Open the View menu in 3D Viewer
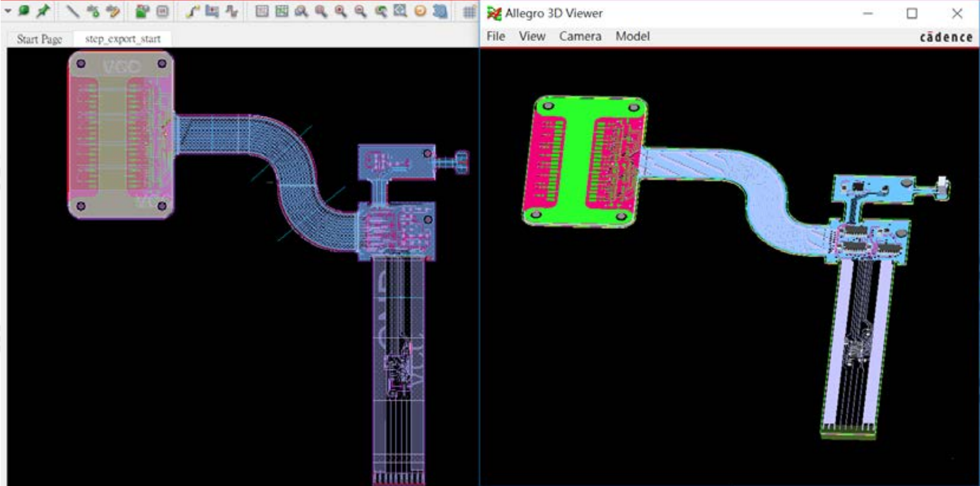Screen dimensions: 980x486 pyautogui.click(x=532, y=36)
